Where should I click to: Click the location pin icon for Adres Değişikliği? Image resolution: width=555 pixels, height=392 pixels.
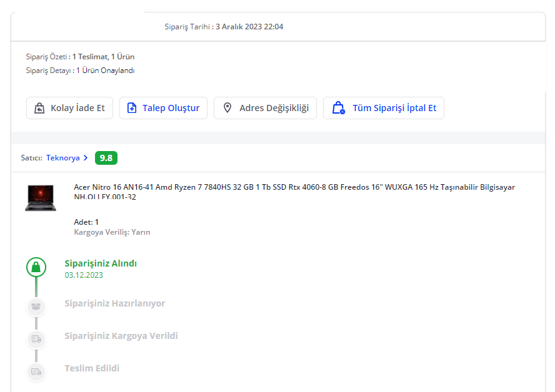[x=227, y=108]
